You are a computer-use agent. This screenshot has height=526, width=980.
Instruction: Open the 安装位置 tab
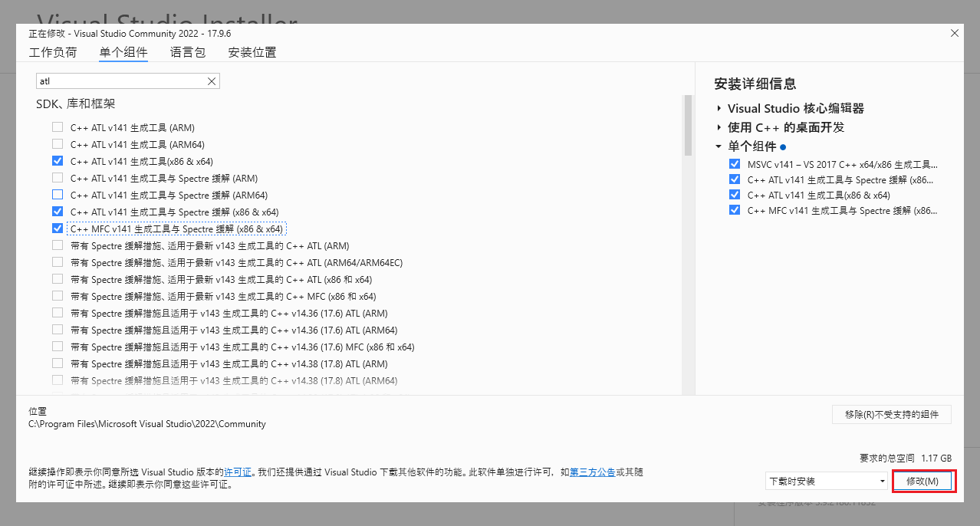point(252,53)
